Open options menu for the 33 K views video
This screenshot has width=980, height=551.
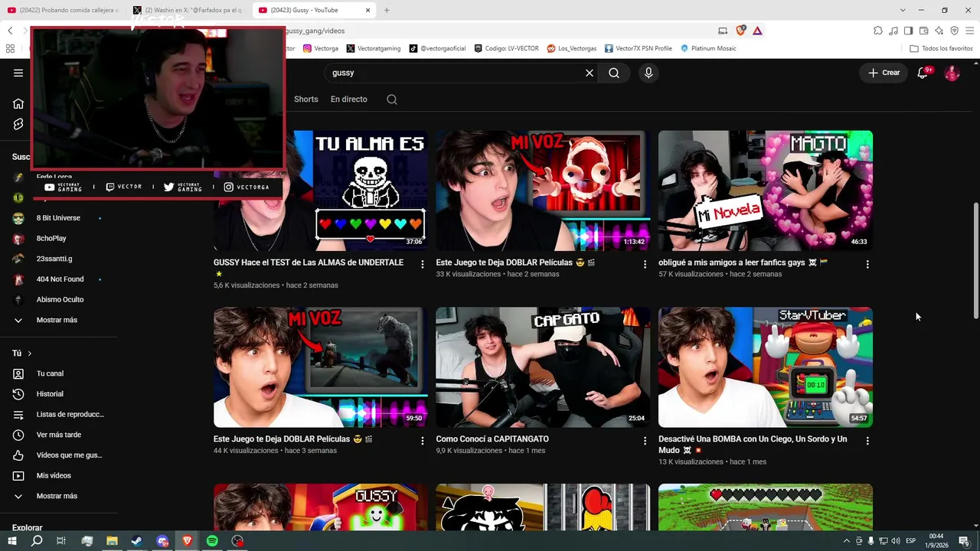645,264
